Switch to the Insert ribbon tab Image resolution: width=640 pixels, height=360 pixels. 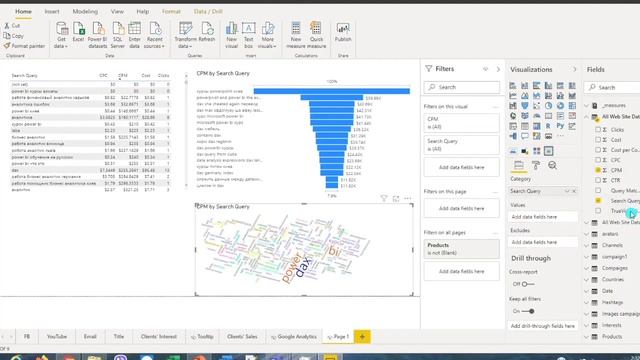(52, 11)
